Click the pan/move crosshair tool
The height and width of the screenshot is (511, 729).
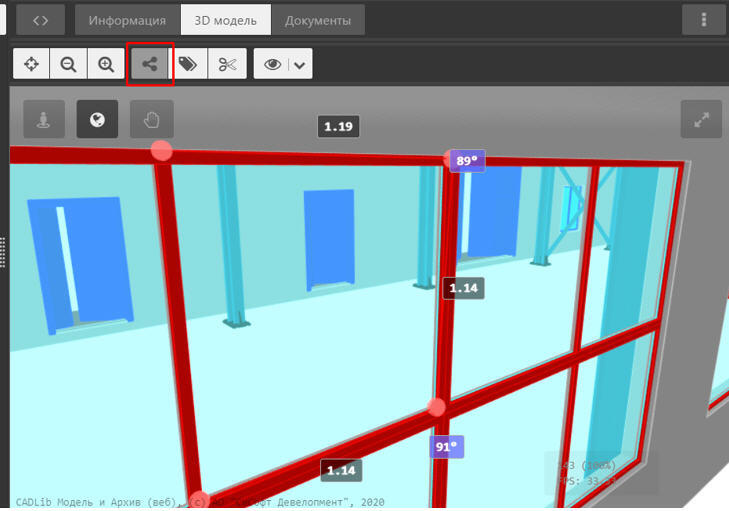coord(32,64)
